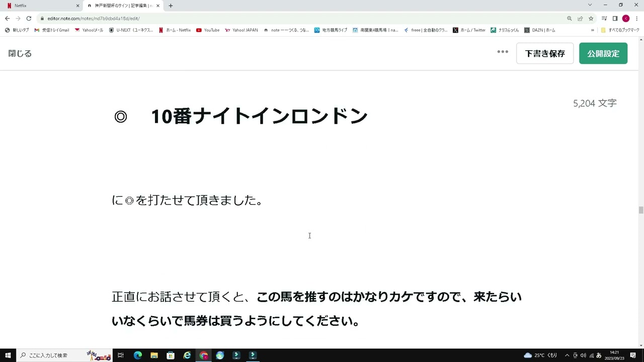Click the zoom magnifier icon in address bar
The width and height of the screenshot is (644, 362).
point(569,18)
